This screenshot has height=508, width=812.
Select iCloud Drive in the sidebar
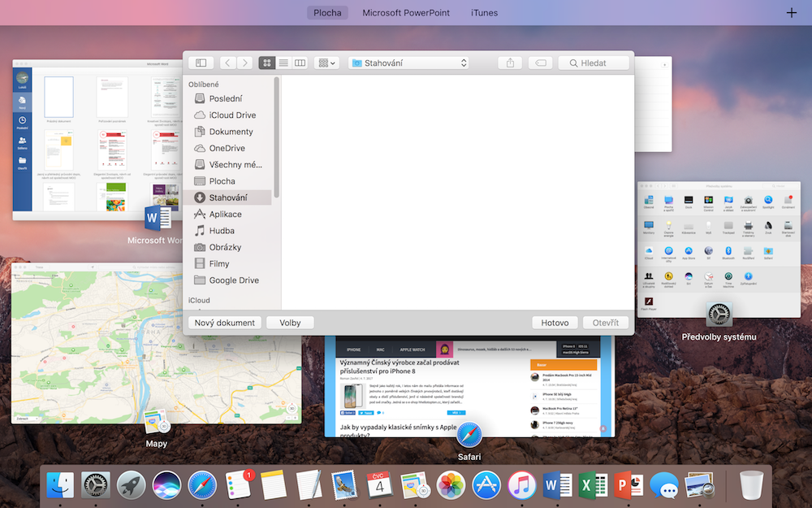[x=231, y=115]
